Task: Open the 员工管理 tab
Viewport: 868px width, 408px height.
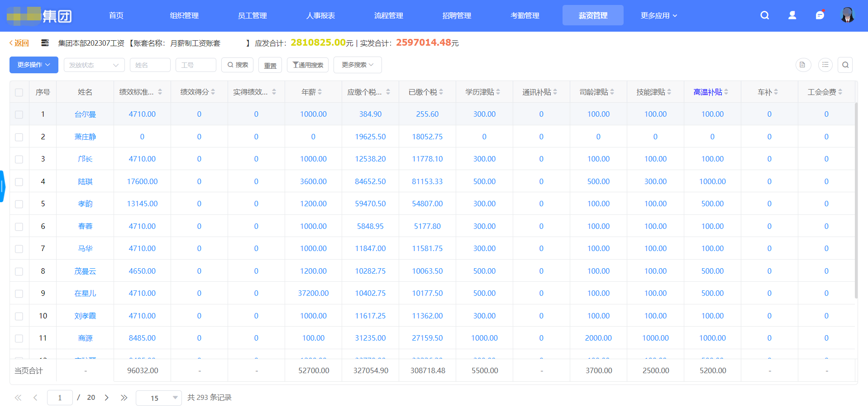Action: point(253,15)
